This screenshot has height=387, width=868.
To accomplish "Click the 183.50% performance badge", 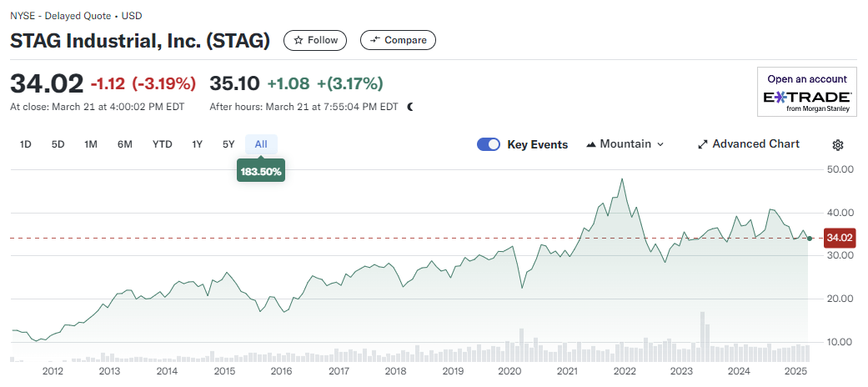I will coord(261,172).
